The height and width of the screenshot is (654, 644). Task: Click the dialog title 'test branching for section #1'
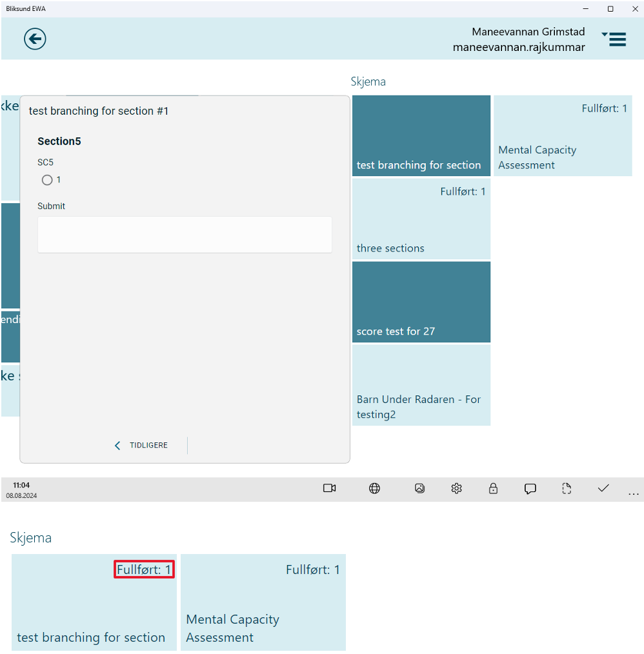click(x=99, y=111)
